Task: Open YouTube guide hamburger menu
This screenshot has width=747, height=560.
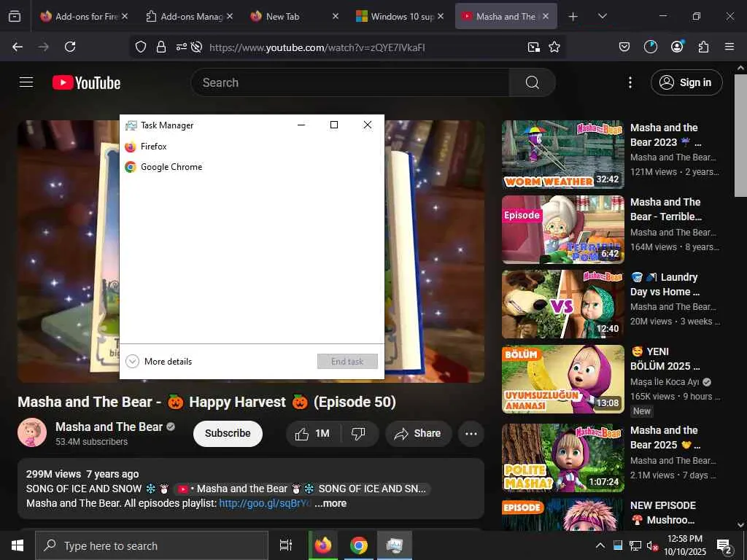Action: pyautogui.click(x=26, y=82)
